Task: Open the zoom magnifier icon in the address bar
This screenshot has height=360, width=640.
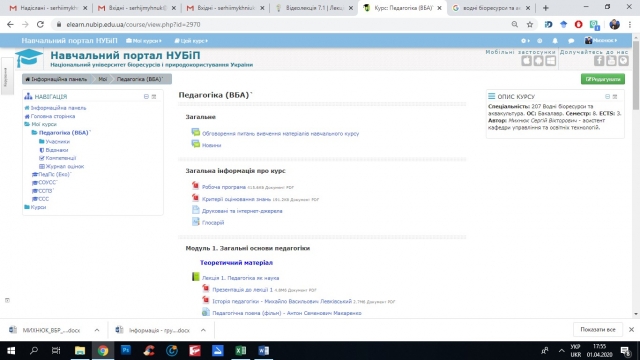Action: click(x=515, y=24)
